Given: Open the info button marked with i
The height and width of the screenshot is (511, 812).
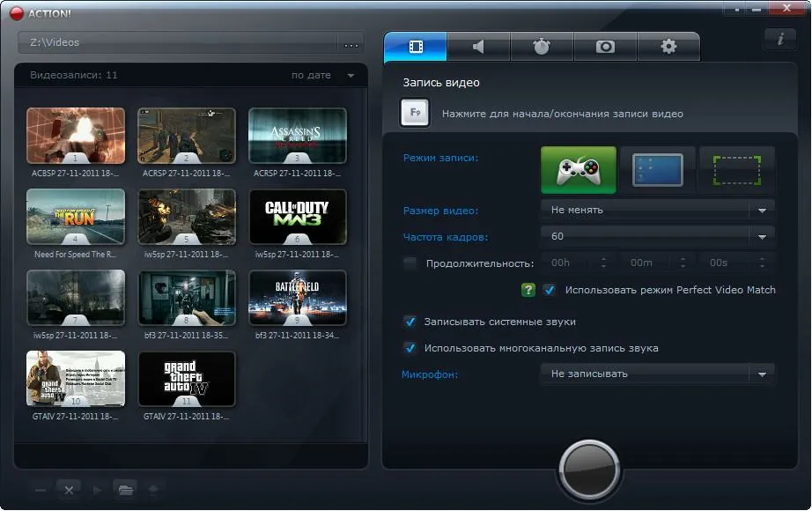Looking at the screenshot, I should pyautogui.click(x=779, y=40).
